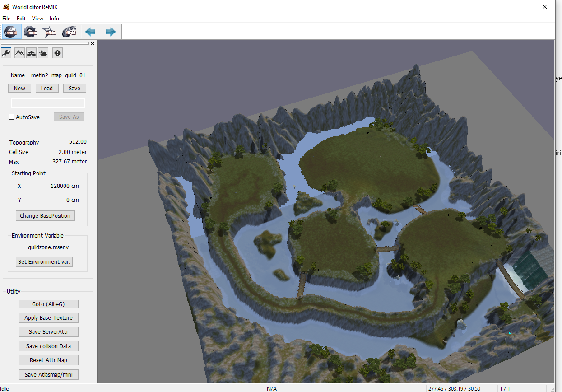Screen dimensions: 562x392
Task: Switch to the flight mode icon
Action: 70,32
